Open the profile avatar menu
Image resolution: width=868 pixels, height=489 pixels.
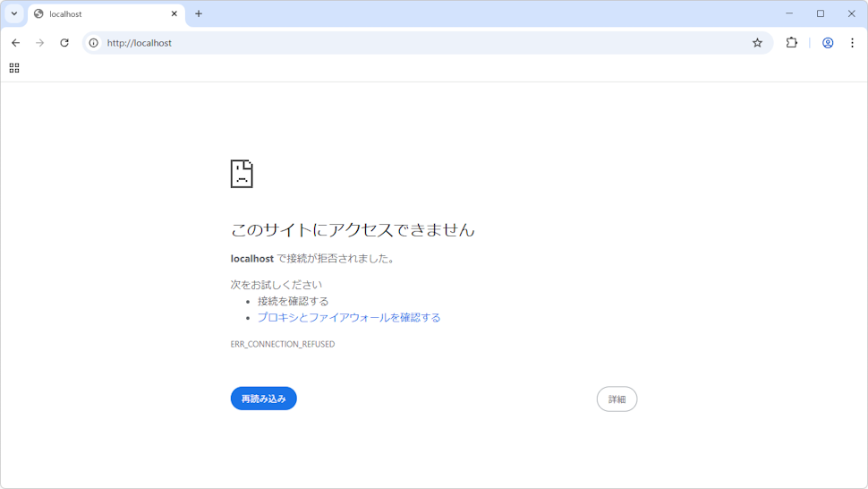pos(828,43)
